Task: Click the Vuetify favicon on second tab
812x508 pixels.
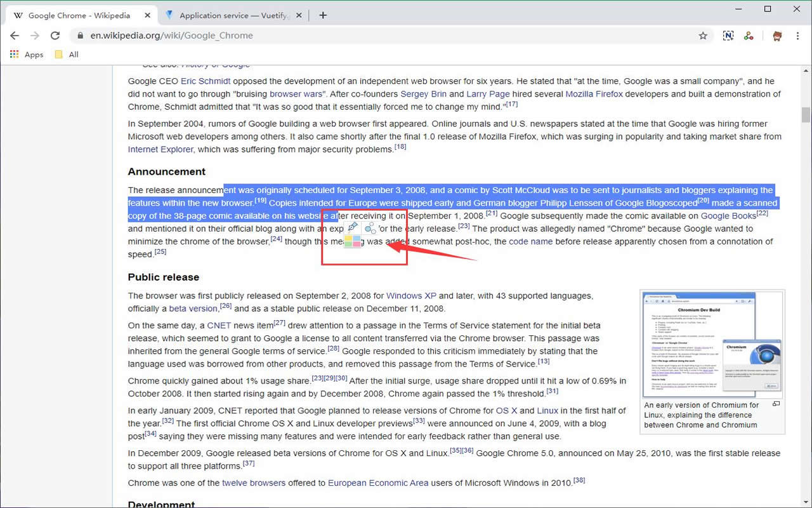Action: pos(169,15)
